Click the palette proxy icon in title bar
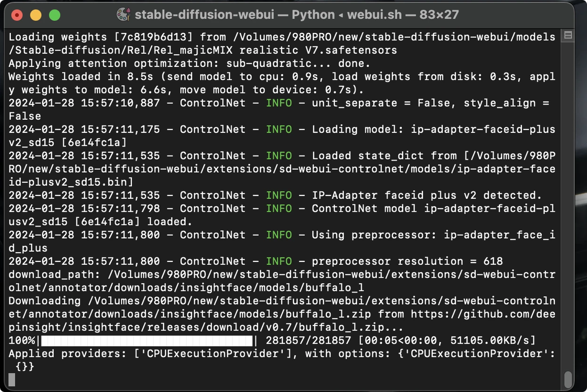Screen dimensions: 587x392 click(x=123, y=15)
